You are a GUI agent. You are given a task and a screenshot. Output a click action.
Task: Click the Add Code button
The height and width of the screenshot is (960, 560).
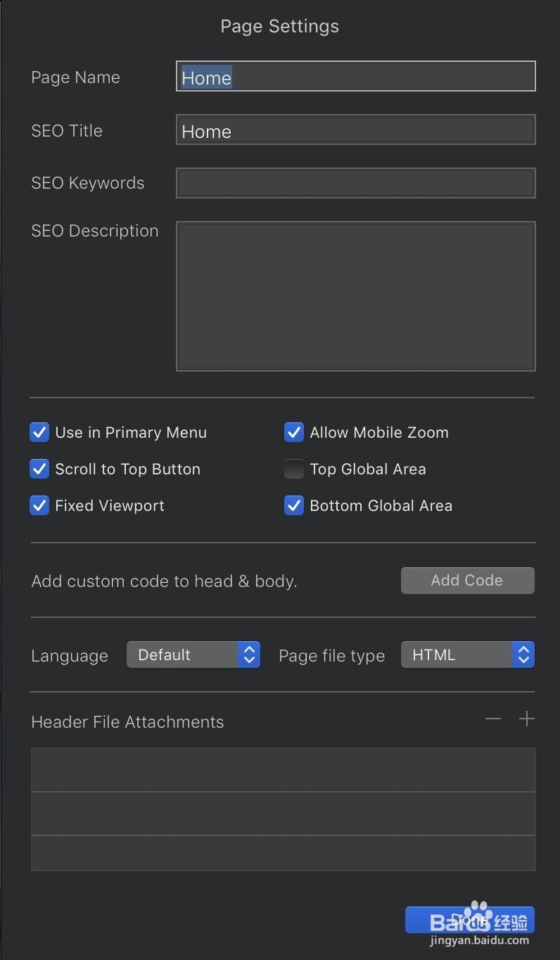pyautogui.click(x=467, y=581)
